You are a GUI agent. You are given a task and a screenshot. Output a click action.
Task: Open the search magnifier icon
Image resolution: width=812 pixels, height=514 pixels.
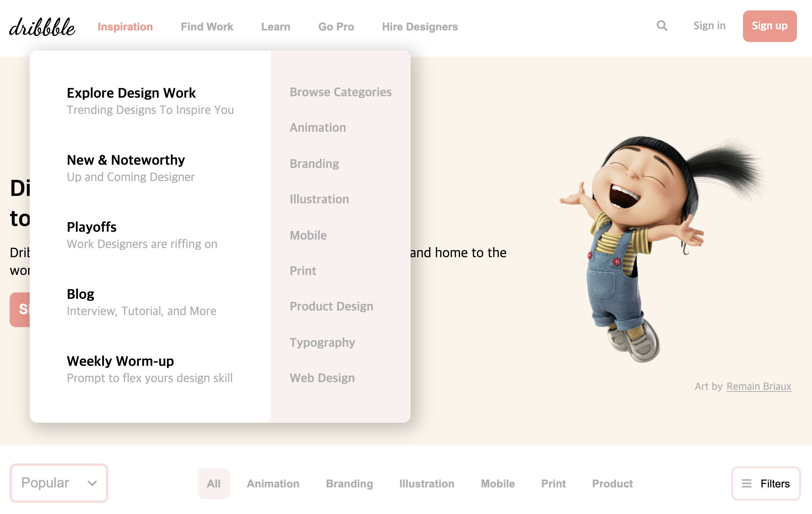pyautogui.click(x=662, y=26)
